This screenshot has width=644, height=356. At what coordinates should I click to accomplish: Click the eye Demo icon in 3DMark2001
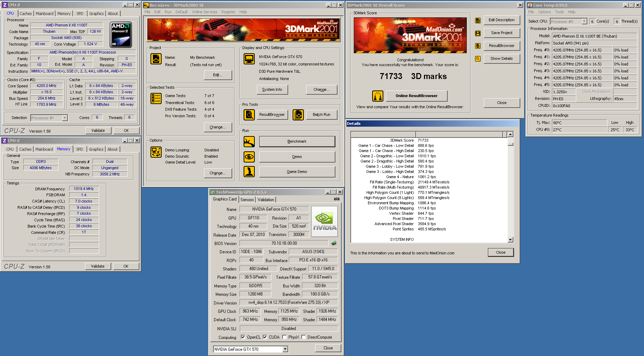[249, 157]
